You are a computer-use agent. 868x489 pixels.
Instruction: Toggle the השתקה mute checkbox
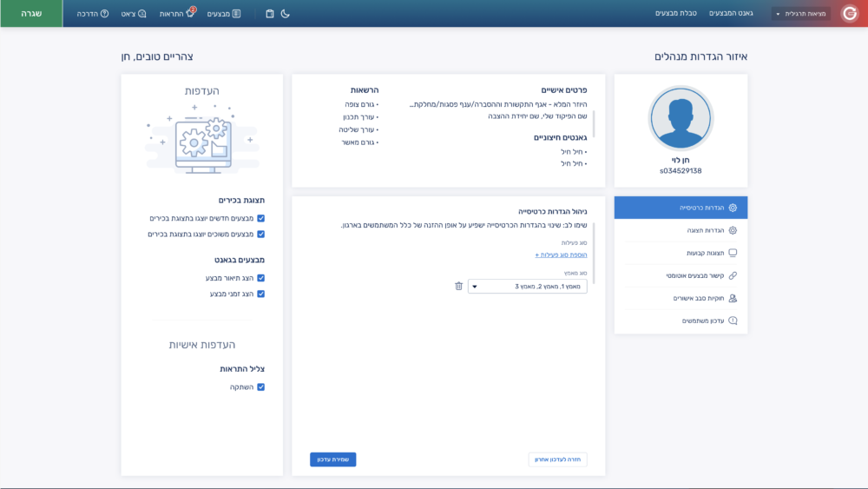(x=260, y=387)
